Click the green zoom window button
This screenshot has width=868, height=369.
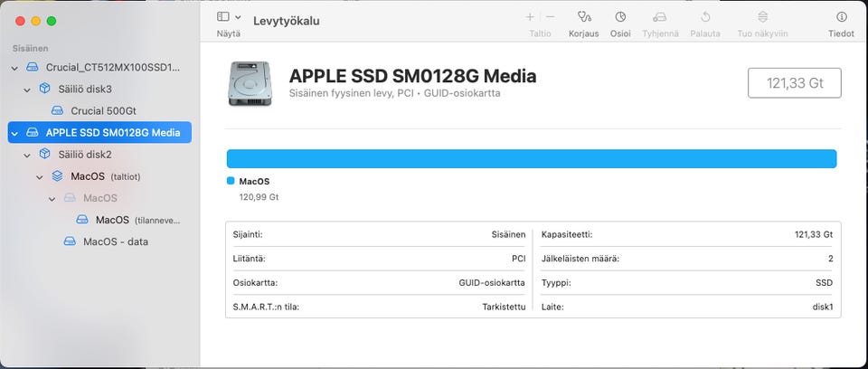[x=52, y=21]
